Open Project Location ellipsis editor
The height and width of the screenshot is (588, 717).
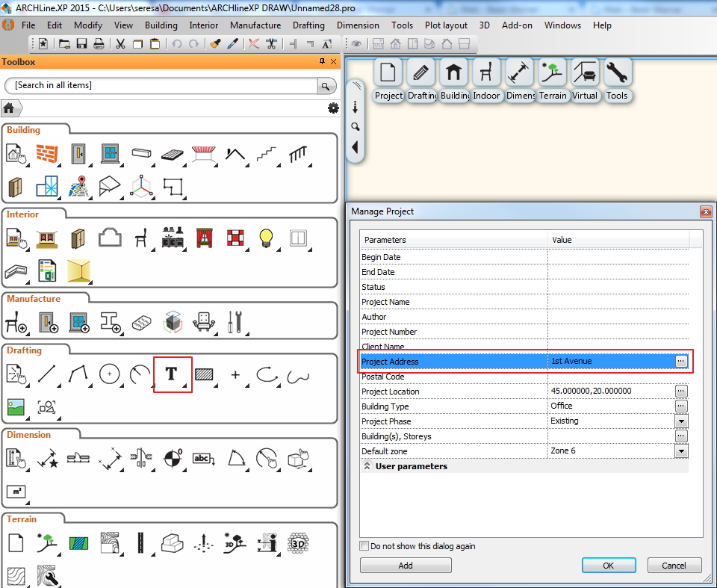pyautogui.click(x=681, y=392)
